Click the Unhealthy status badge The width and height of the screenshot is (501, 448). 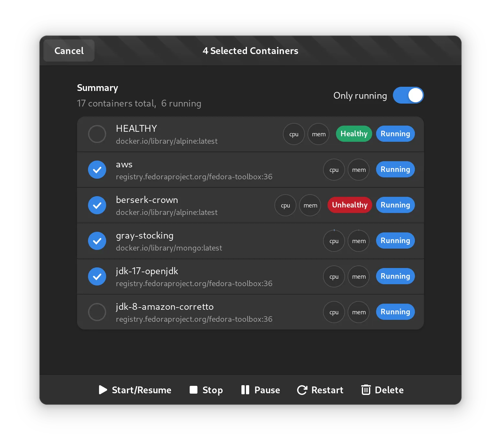350,205
